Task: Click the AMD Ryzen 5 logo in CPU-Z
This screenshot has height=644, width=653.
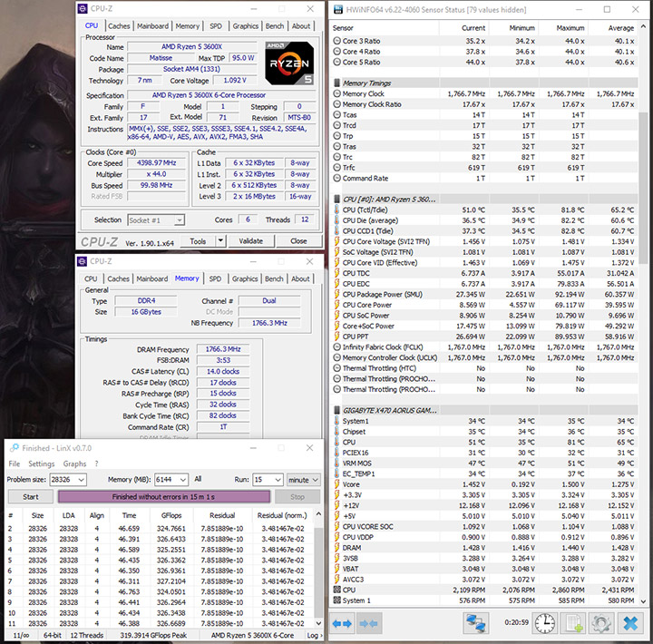Action: click(289, 62)
